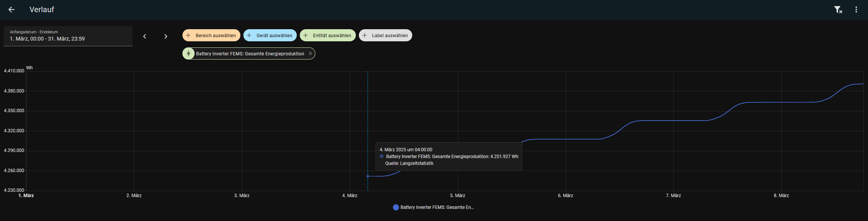The height and width of the screenshot is (221, 868).
Task: Click Entität auswählen chip
Action: coord(328,35)
